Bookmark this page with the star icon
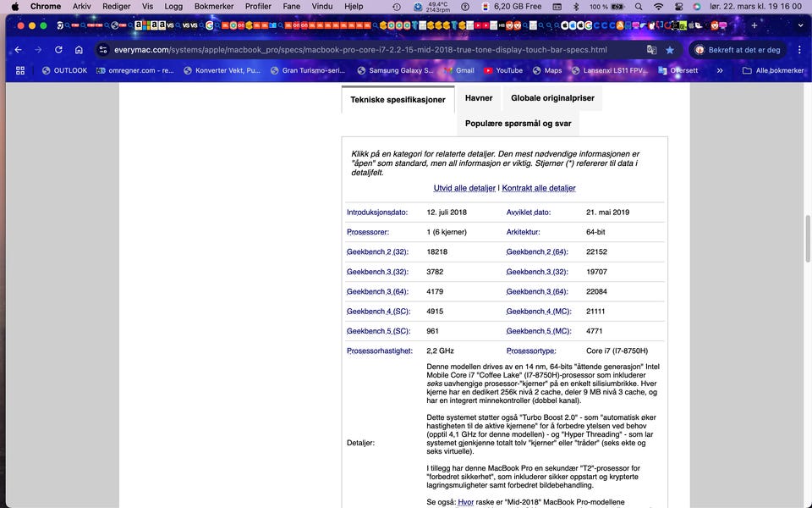Screen dimensions: 812x508 tap(670, 50)
